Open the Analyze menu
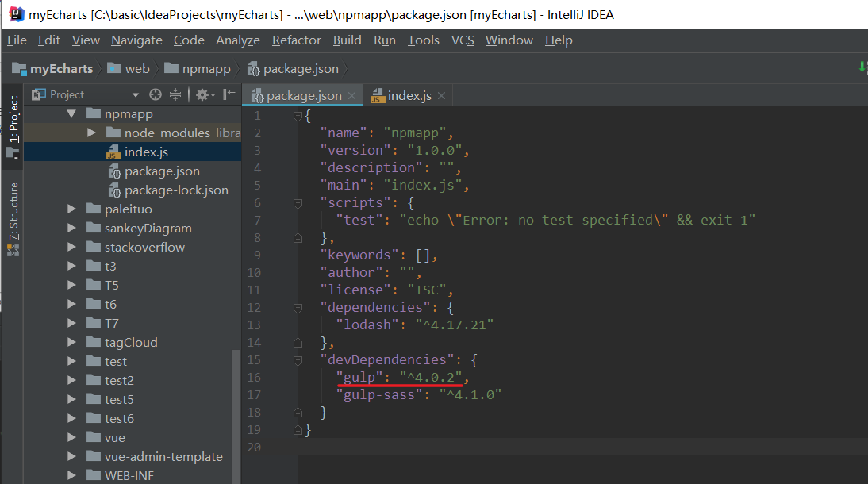868x484 pixels. point(238,40)
